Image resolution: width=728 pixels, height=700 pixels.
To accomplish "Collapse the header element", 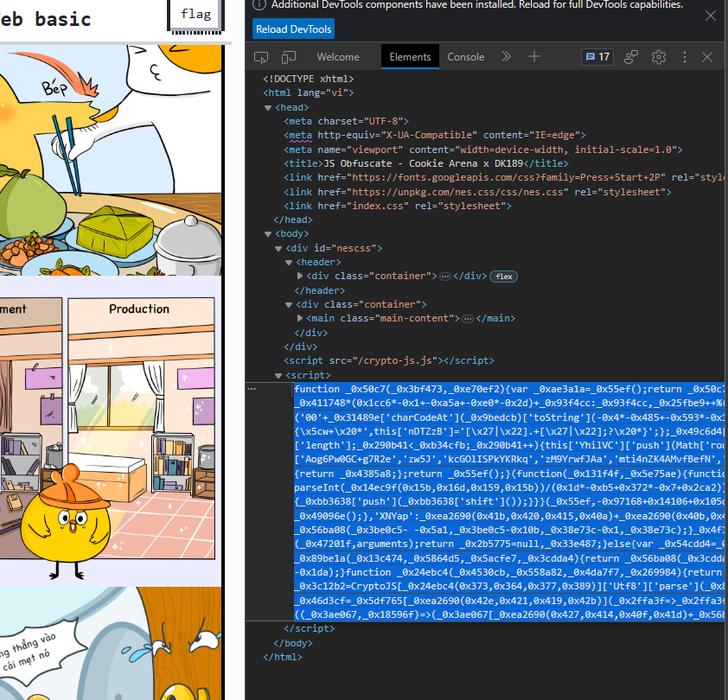I will [x=289, y=263].
